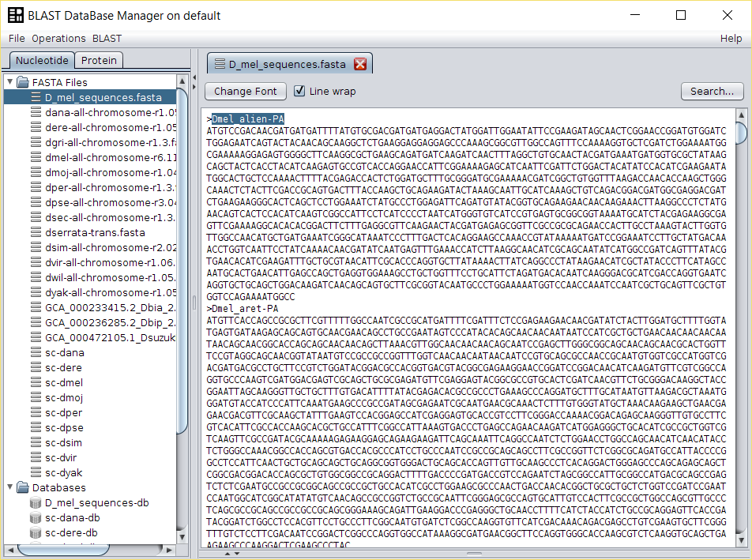The image size is (752, 560).
Task: Switch to the Protein tab
Action: (100, 60)
